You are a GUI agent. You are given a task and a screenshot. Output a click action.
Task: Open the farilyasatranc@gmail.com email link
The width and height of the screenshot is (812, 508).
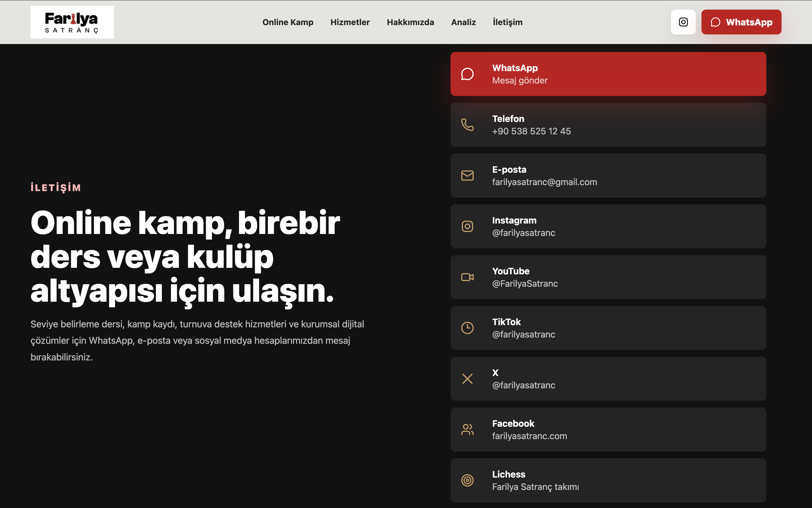pyautogui.click(x=544, y=182)
